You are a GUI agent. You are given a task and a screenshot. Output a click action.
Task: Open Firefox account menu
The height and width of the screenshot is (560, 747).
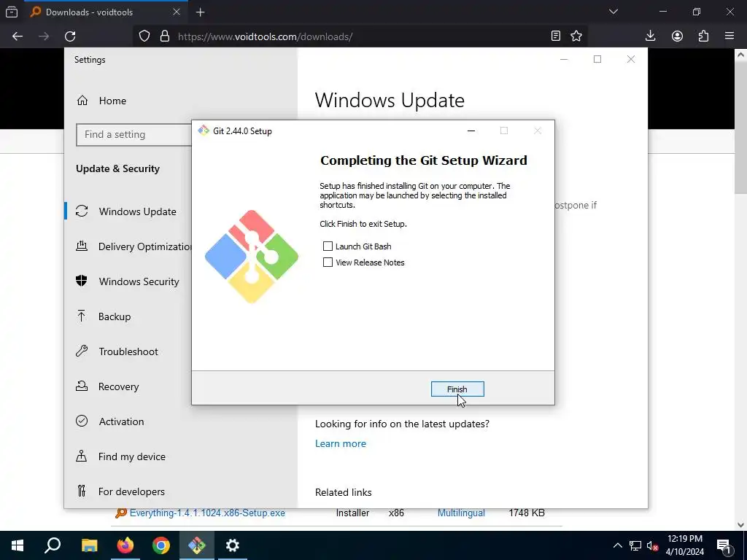(x=677, y=36)
